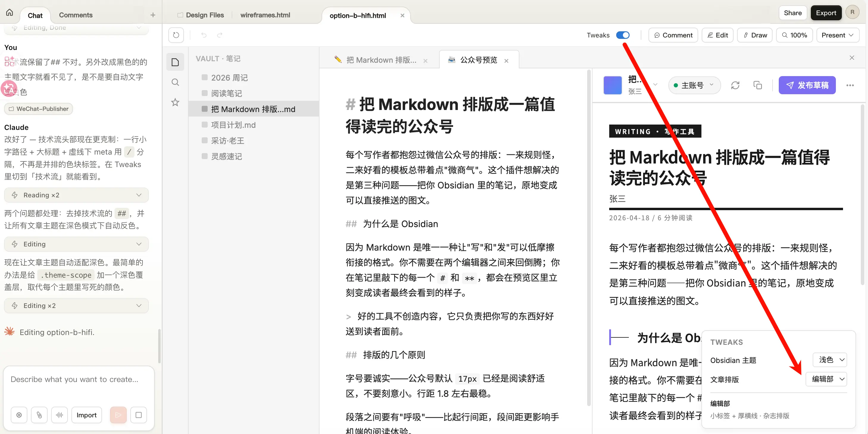Tick the checkbox beside 2026 周记
868x434 pixels.
[205, 78]
